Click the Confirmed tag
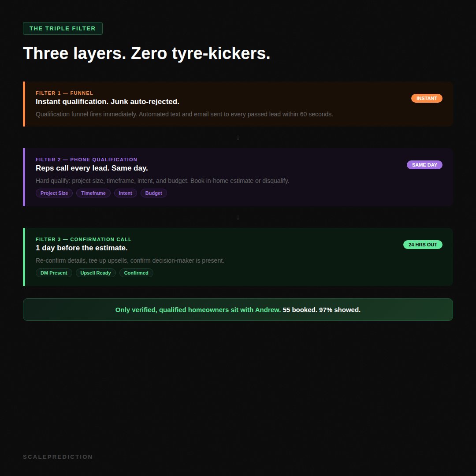The width and height of the screenshot is (476, 476). tap(136, 273)
